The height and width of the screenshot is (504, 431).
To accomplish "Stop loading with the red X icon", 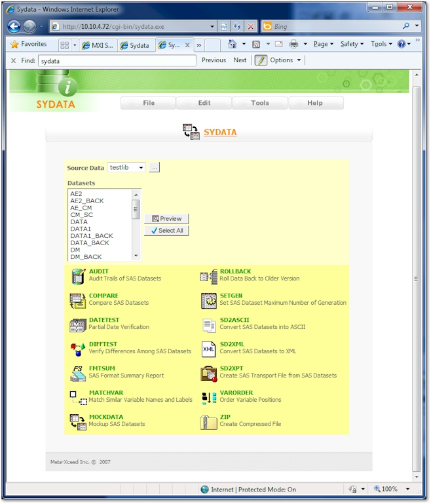I will coord(250,26).
